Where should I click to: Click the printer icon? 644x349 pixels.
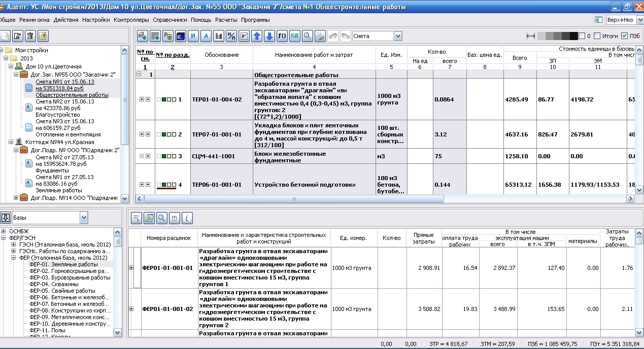[x=320, y=36]
